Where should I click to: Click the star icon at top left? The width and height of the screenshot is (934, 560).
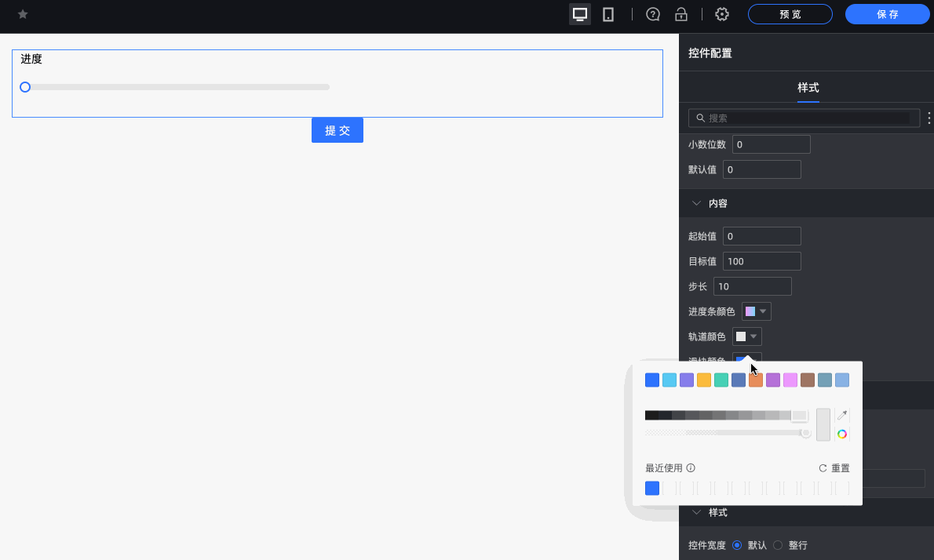[22, 13]
